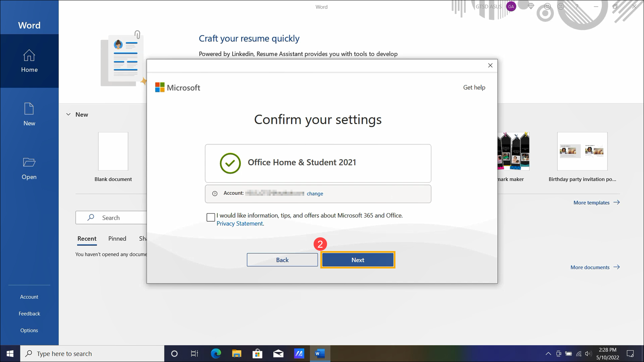The height and width of the screenshot is (362, 644).
Task: Click the Craft your resume quickly heading
Action: point(249,39)
